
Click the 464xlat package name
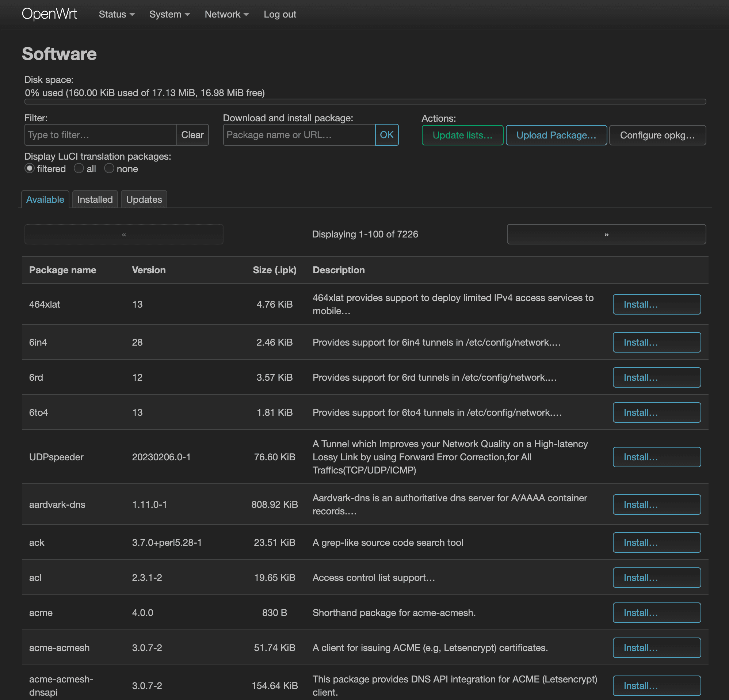pyautogui.click(x=44, y=304)
